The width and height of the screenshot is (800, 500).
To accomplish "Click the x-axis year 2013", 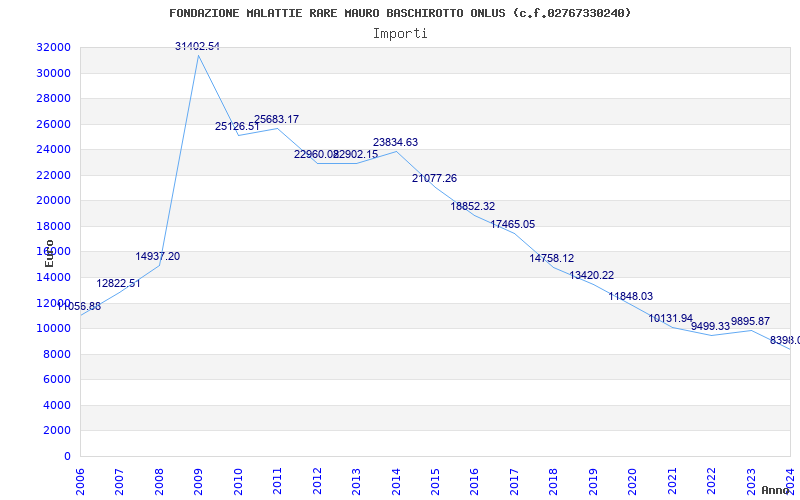I will [356, 482].
